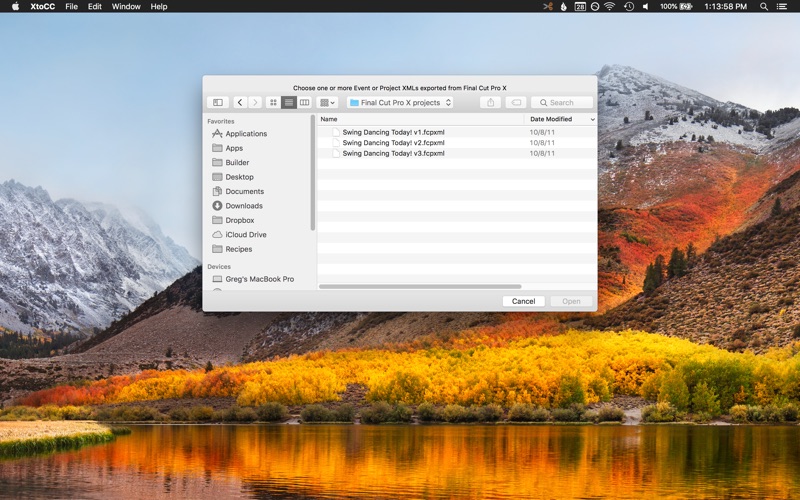Select iCloud Drive in sidebar
Image resolution: width=800 pixels, height=500 pixels.
point(245,235)
